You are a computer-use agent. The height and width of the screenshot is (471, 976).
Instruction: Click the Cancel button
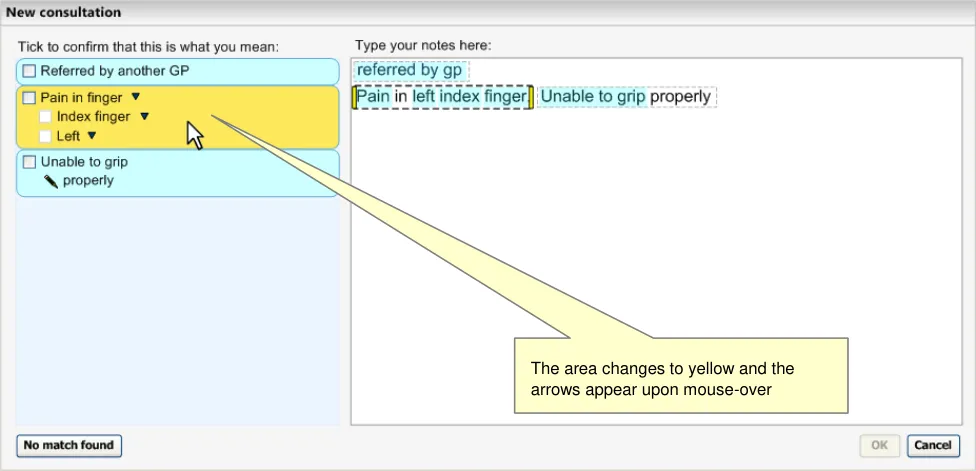click(933, 445)
